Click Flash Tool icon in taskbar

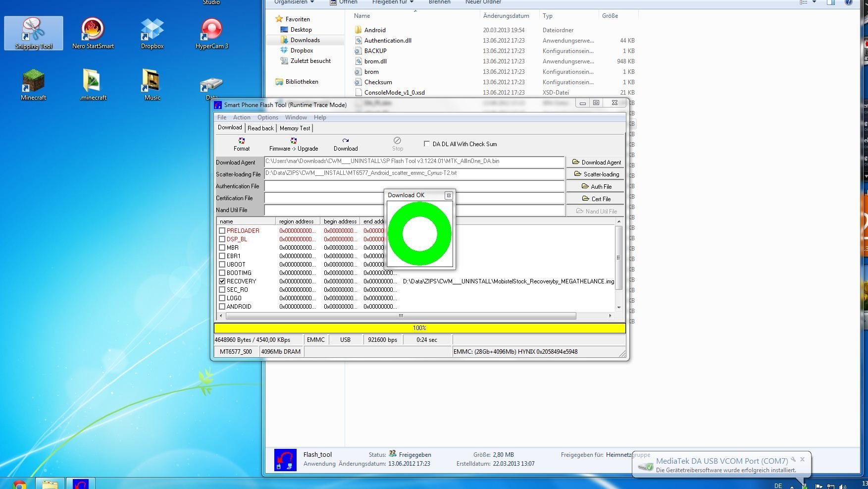(80, 484)
